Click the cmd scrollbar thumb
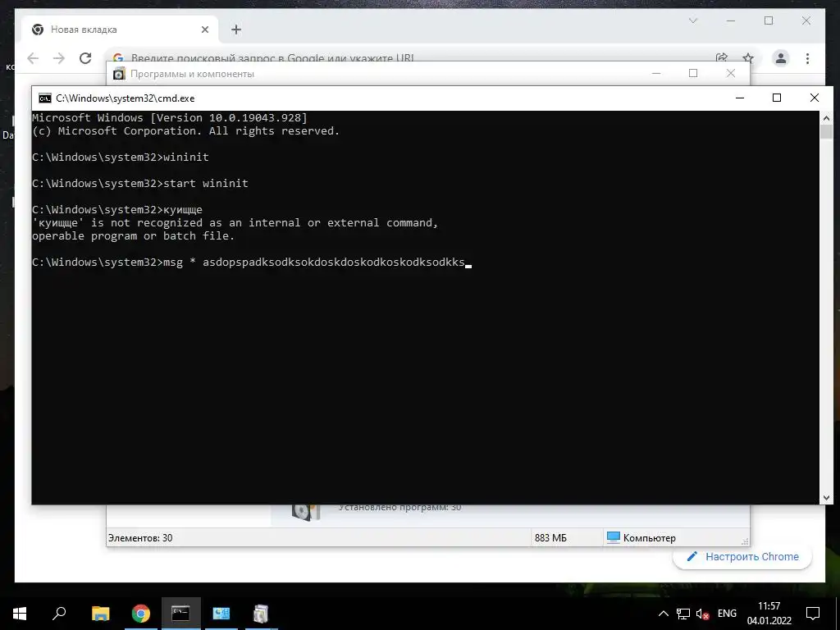The width and height of the screenshot is (840, 630). coord(826,131)
